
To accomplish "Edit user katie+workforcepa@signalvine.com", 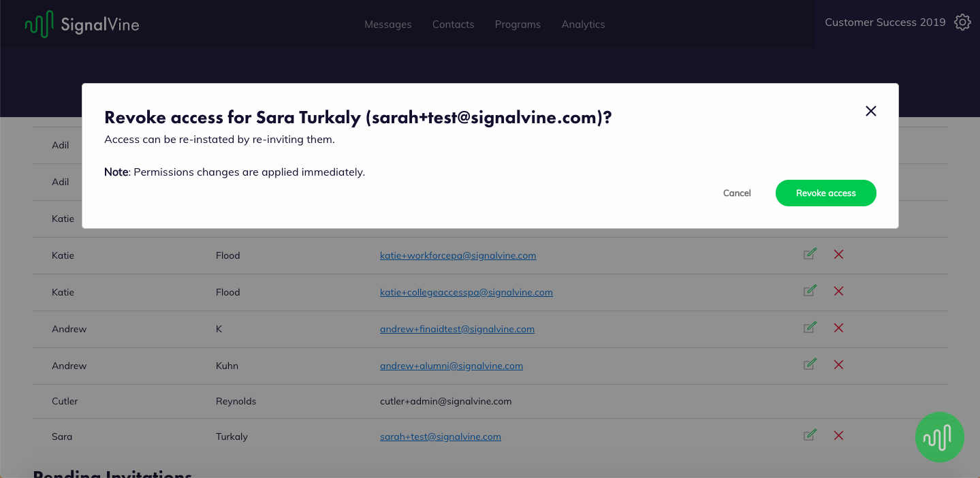I will (x=810, y=254).
